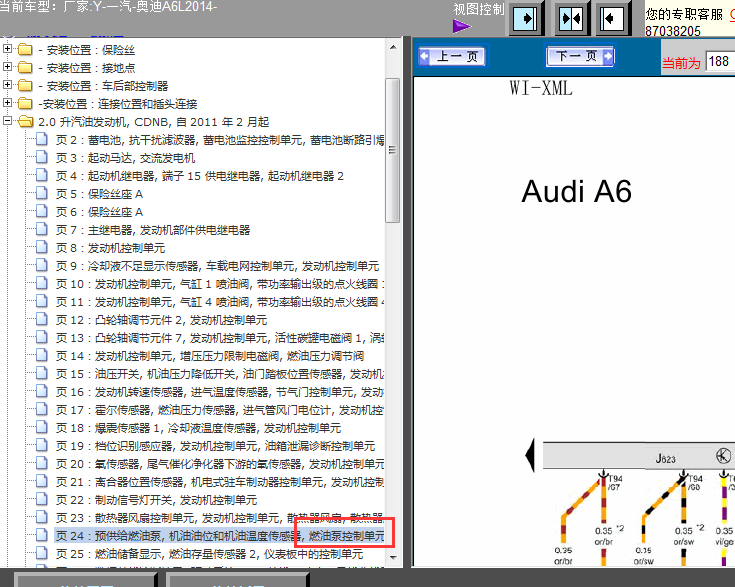Open 页 14：增压压力限制电磁阀 page
The width and height of the screenshot is (735, 587).
(x=210, y=356)
